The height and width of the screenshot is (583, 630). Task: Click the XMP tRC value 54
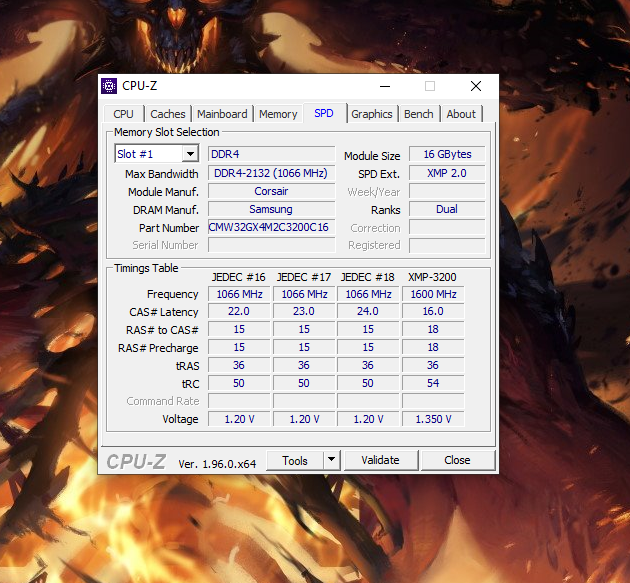click(433, 383)
